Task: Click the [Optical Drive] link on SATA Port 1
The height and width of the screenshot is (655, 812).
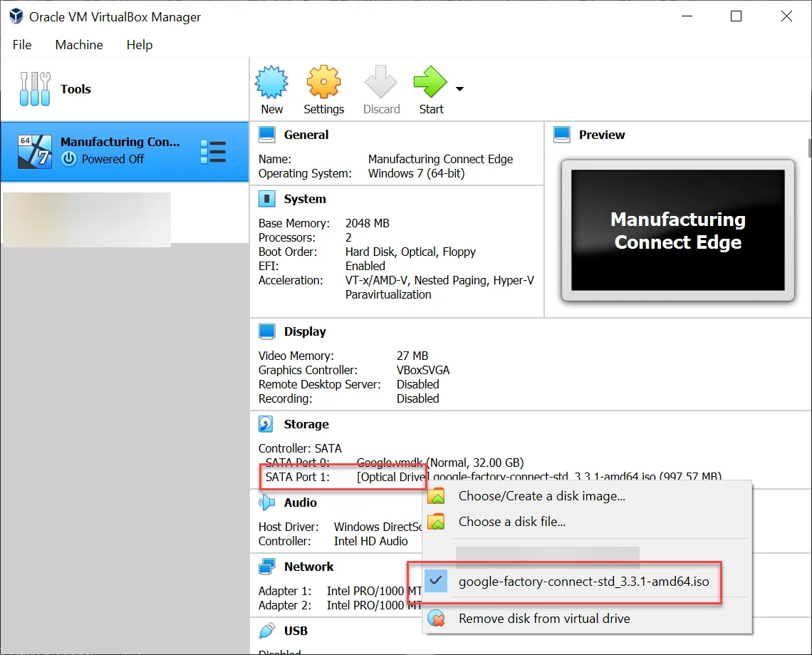Action: pyautogui.click(x=392, y=477)
